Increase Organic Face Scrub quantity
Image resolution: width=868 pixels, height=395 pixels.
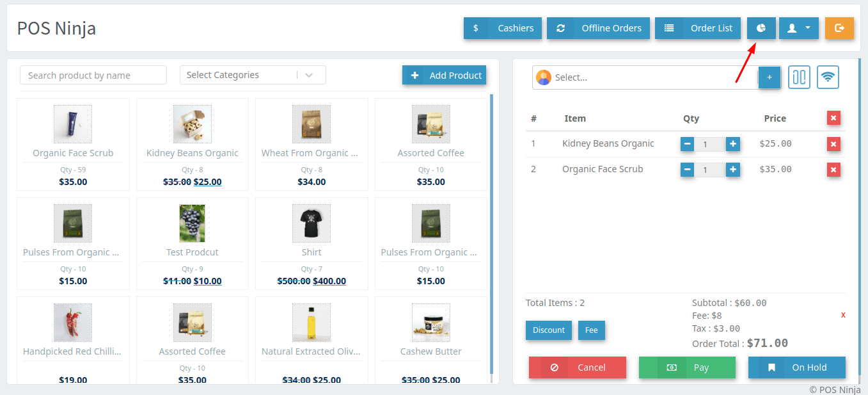click(733, 170)
